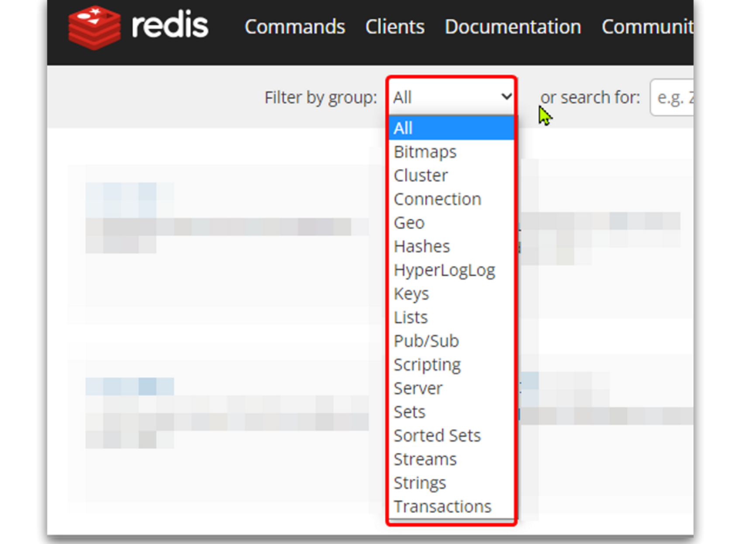This screenshot has height=544, width=756.
Task: Click the Redis cube logo icon
Action: [x=94, y=27]
